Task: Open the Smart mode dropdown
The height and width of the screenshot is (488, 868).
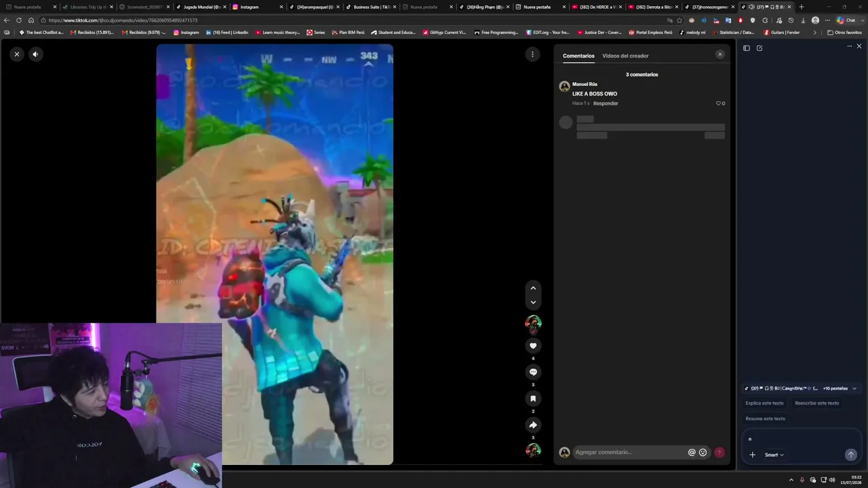Action: (774, 455)
